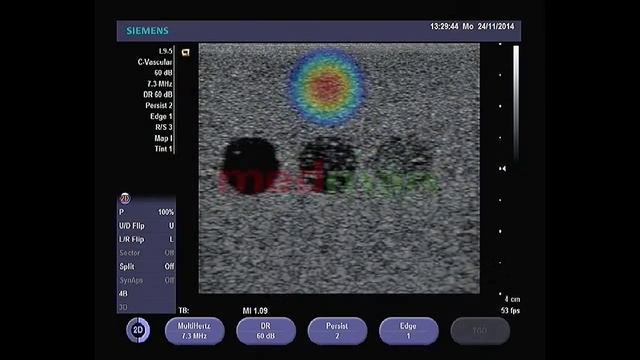Screen dimensions: 640x360
Task: Click the Map I parameter text
Action: coord(163,138)
